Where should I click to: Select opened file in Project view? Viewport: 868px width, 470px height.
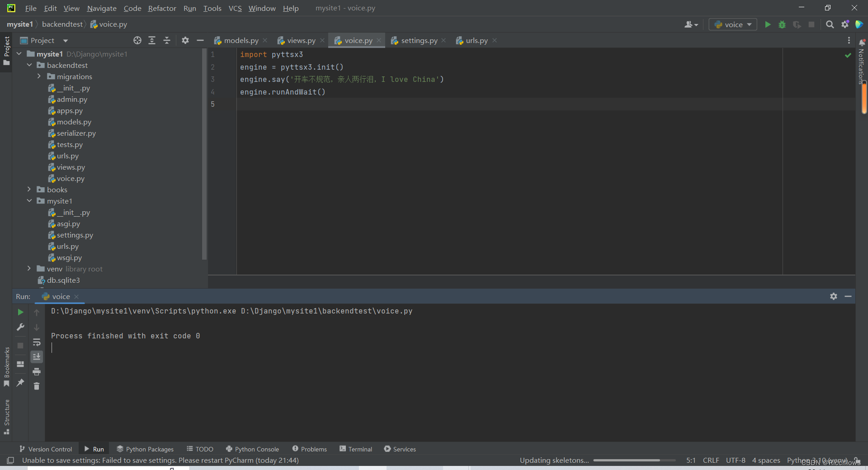(x=137, y=40)
